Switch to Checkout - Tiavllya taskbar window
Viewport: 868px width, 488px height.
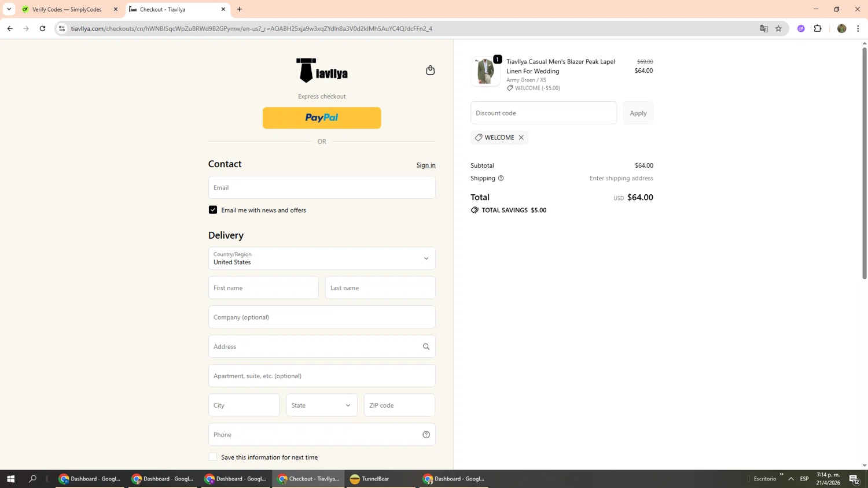(309, 479)
